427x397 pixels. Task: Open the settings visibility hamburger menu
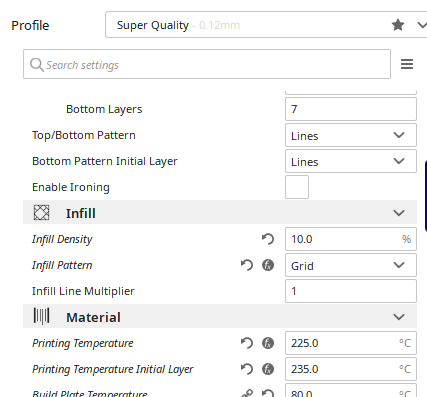[x=407, y=64]
